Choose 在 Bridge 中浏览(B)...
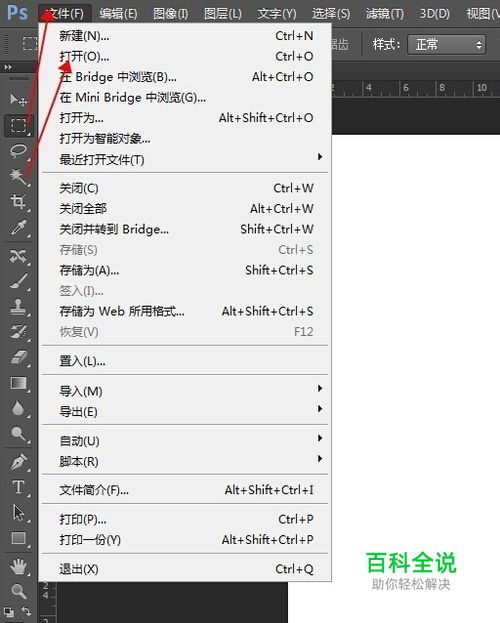Viewport: 500px width, 623px height. tap(185, 77)
